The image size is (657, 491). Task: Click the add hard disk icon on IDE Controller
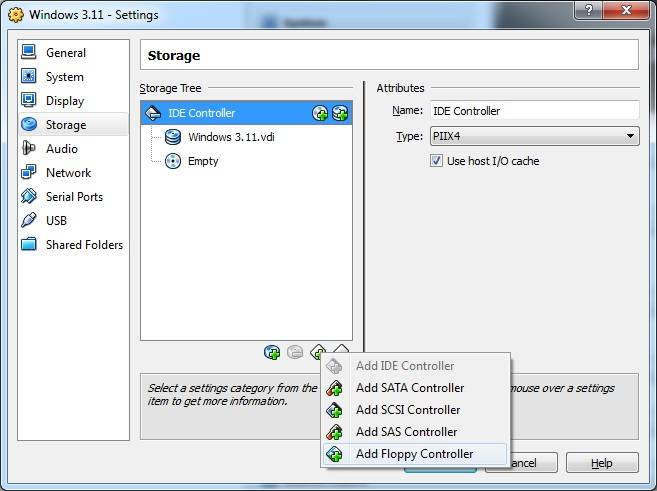tap(340, 113)
